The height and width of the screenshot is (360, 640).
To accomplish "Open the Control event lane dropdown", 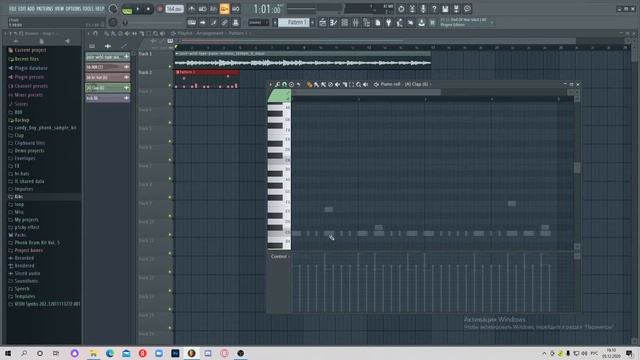I will pyautogui.click(x=280, y=256).
